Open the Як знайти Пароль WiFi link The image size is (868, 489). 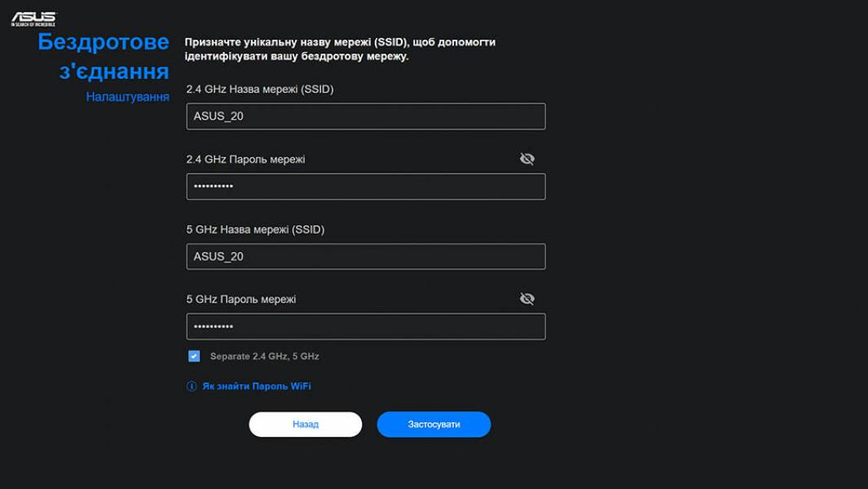tap(257, 386)
